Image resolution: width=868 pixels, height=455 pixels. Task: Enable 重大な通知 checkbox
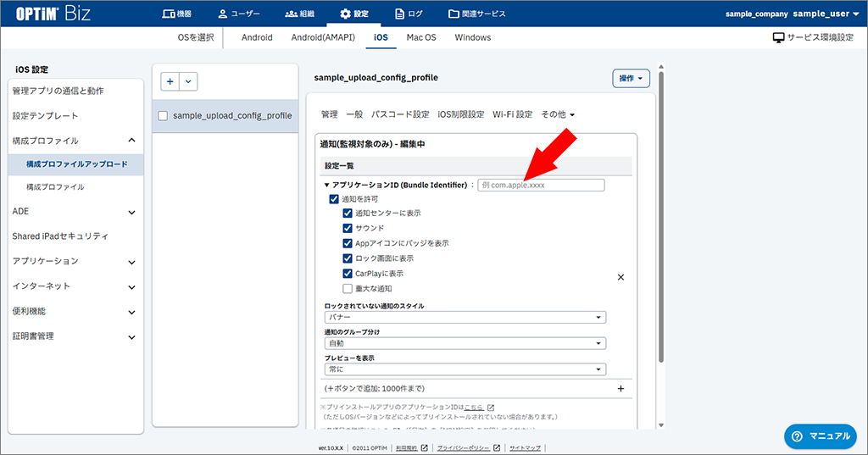click(348, 288)
